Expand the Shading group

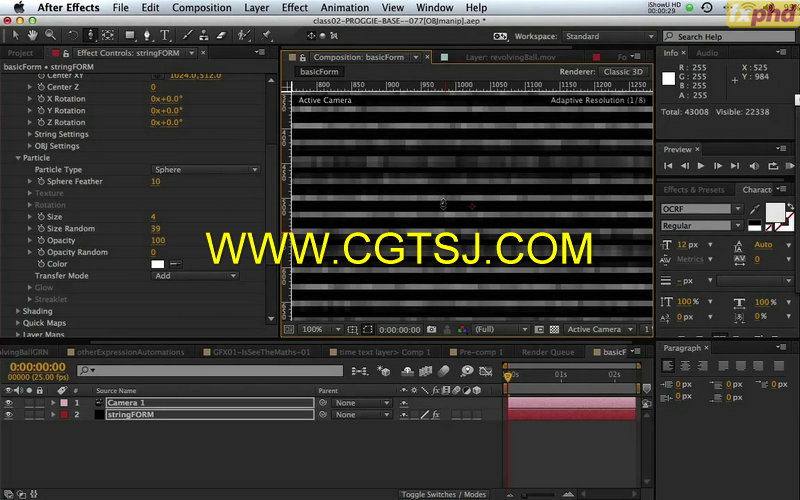coord(18,311)
